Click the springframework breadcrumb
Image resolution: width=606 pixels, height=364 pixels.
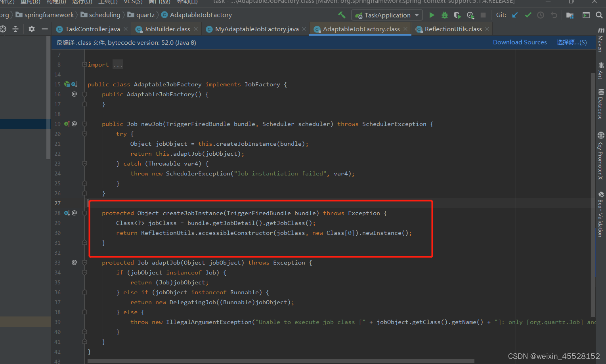pyautogui.click(x=45, y=15)
